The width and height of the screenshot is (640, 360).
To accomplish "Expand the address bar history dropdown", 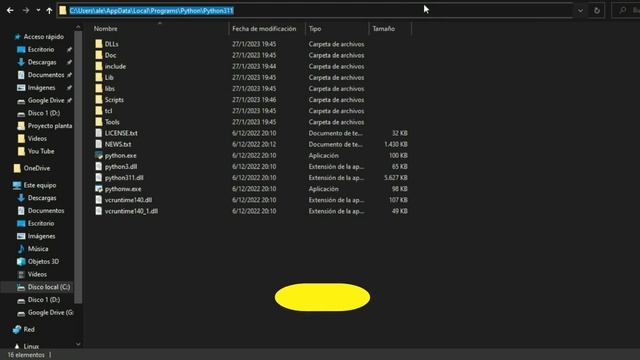I will click(x=580, y=11).
